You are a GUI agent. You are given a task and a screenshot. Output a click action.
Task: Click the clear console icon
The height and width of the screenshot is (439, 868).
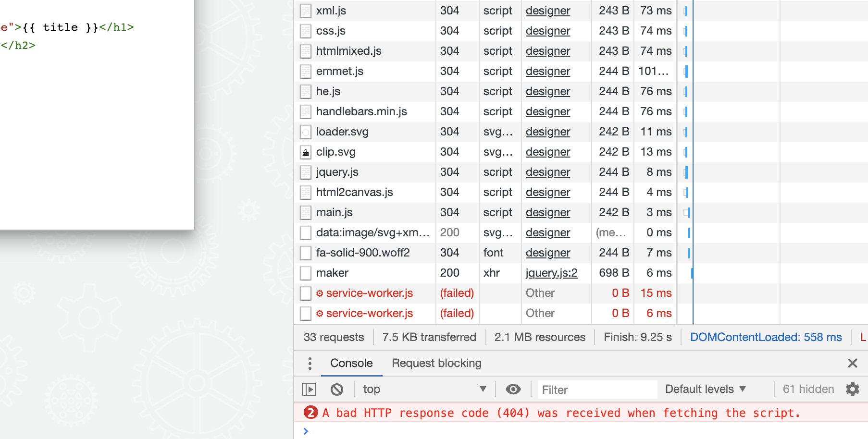(x=336, y=389)
